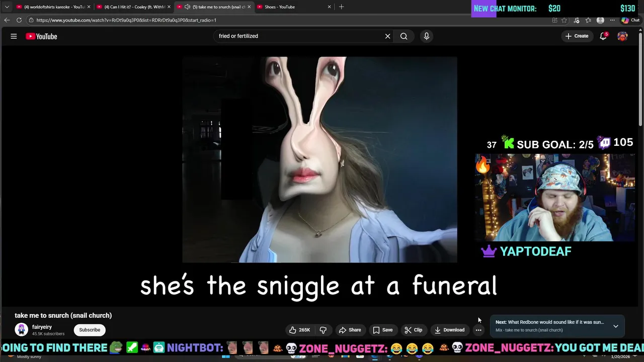644x362 pixels.
Task: Open the browser profile icon
Action: (x=600, y=20)
